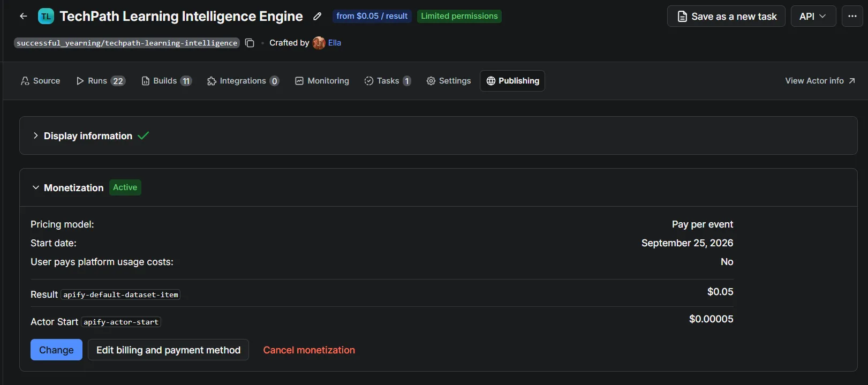
Task: Open the Builds tab
Action: (x=166, y=81)
